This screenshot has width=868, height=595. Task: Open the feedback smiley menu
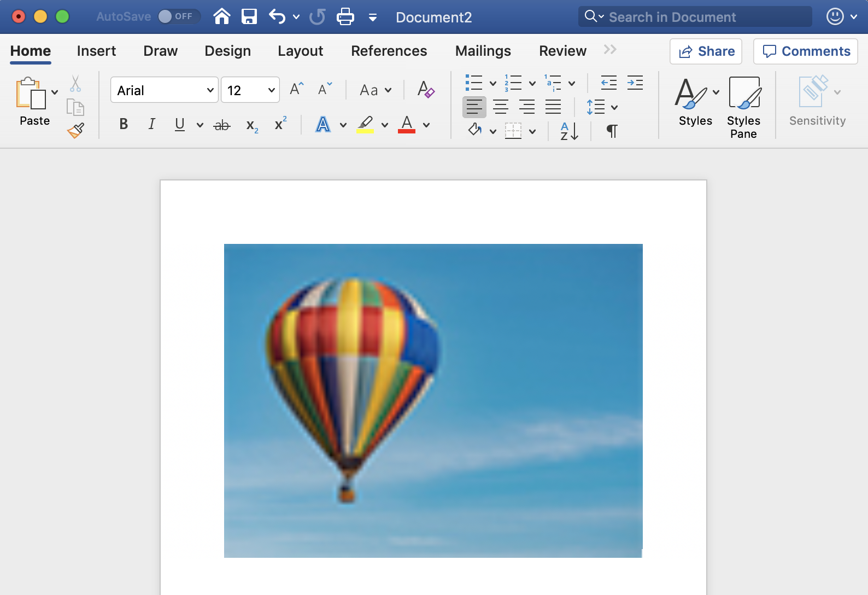coord(841,17)
